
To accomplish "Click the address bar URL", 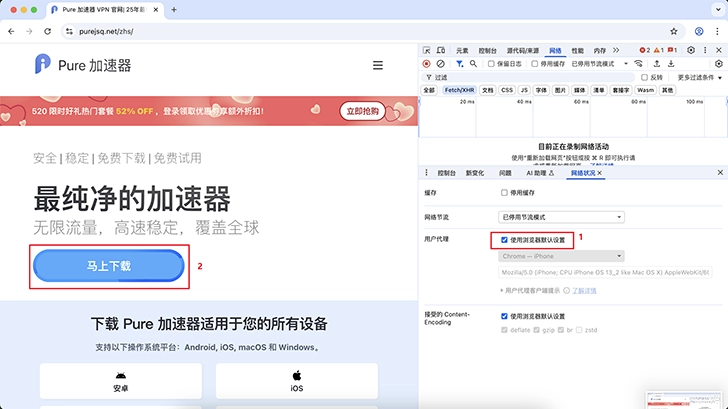I will point(106,32).
